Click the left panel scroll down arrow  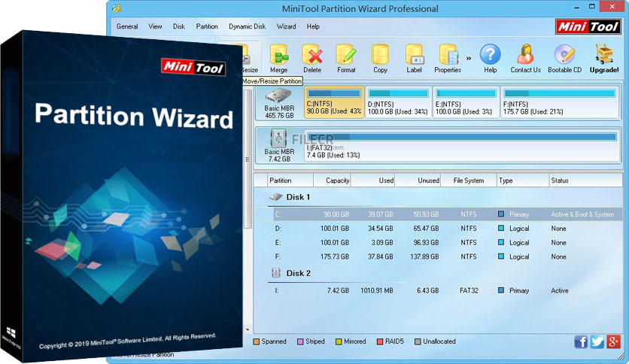[x=248, y=329]
